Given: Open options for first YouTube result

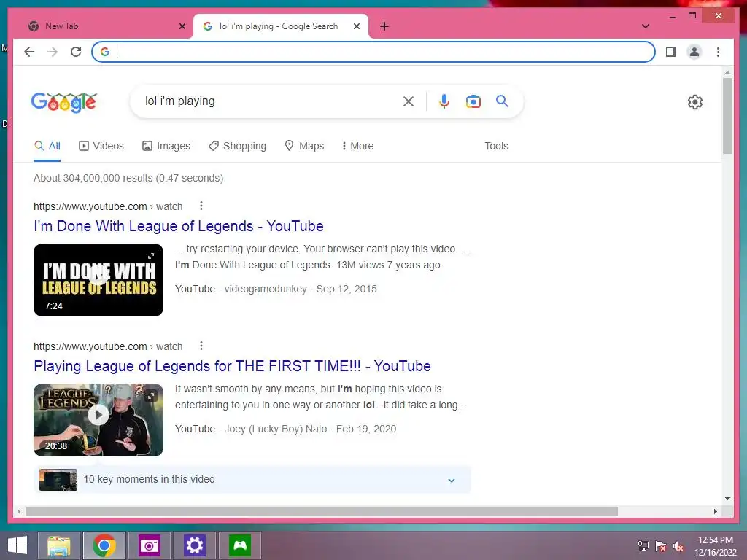Looking at the screenshot, I should click(201, 206).
